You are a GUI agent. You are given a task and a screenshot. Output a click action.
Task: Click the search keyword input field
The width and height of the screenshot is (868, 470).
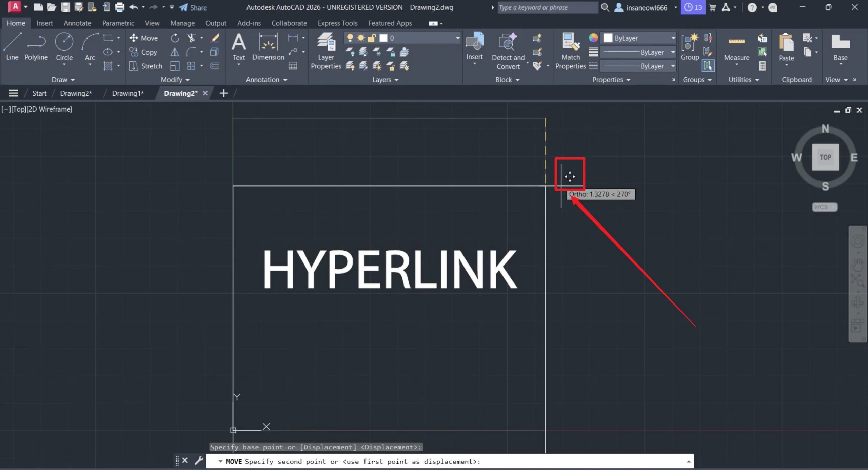pos(547,7)
